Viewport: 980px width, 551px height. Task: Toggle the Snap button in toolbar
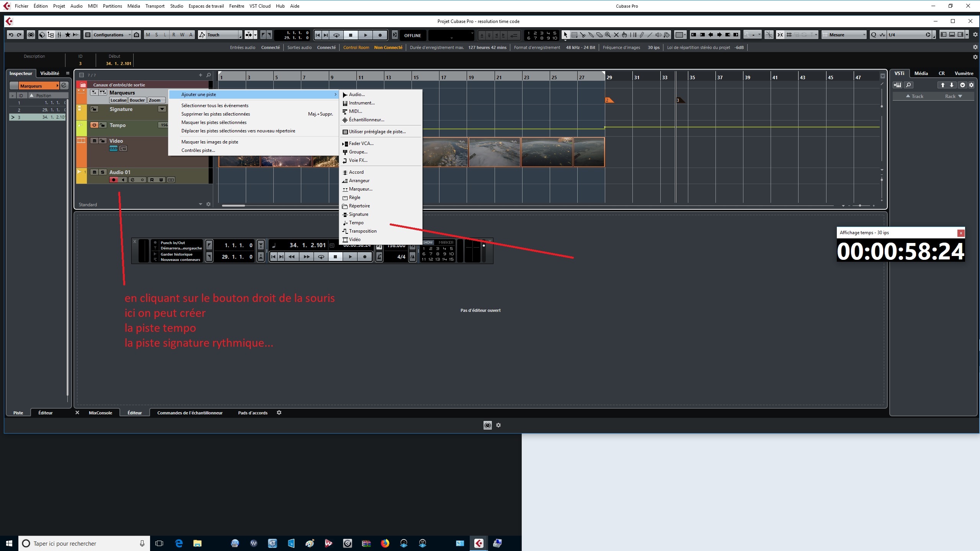pyautogui.click(x=780, y=35)
